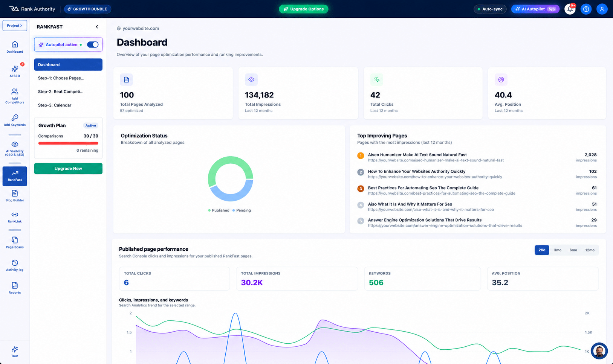The width and height of the screenshot is (613, 364).
Task: Switch to the 6mo time range
Action: (x=573, y=250)
